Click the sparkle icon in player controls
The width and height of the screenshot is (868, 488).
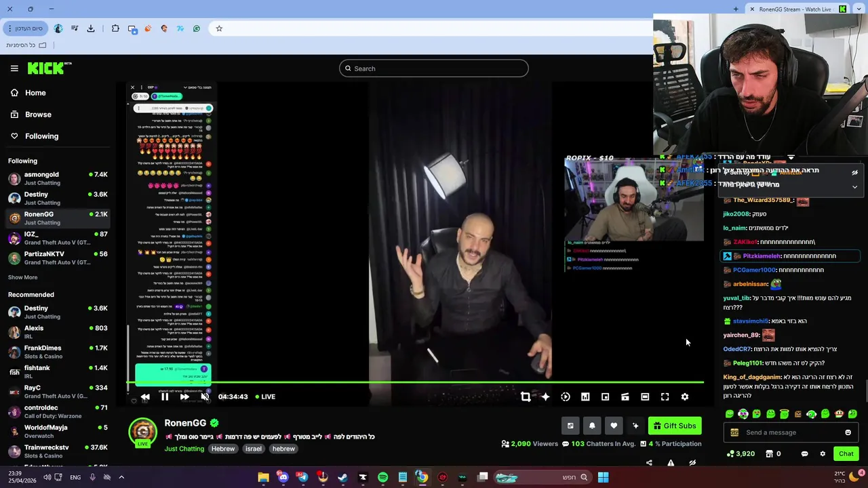point(545,397)
